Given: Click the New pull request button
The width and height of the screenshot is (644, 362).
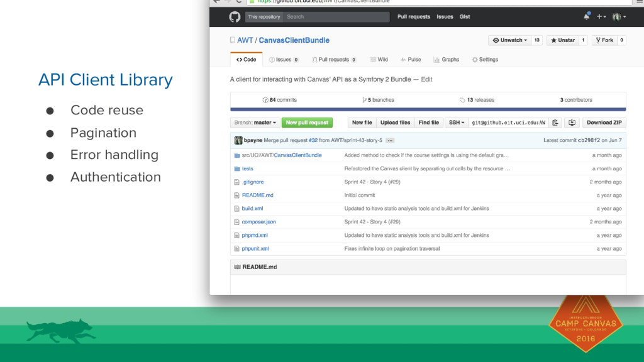Looking at the screenshot, I should 307,123.
